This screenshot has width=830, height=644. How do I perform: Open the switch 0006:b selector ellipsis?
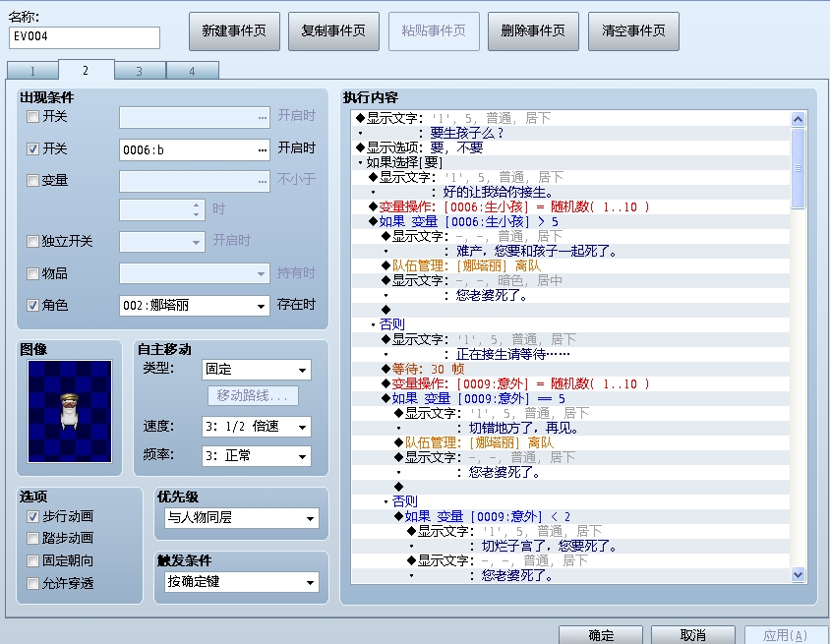263,150
